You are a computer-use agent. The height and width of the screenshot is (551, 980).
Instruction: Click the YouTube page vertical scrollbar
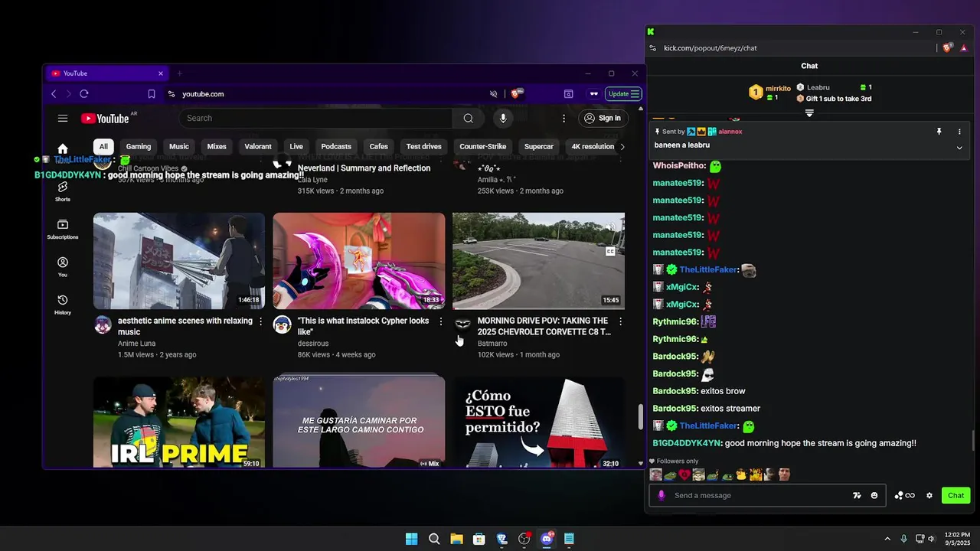[x=641, y=417]
